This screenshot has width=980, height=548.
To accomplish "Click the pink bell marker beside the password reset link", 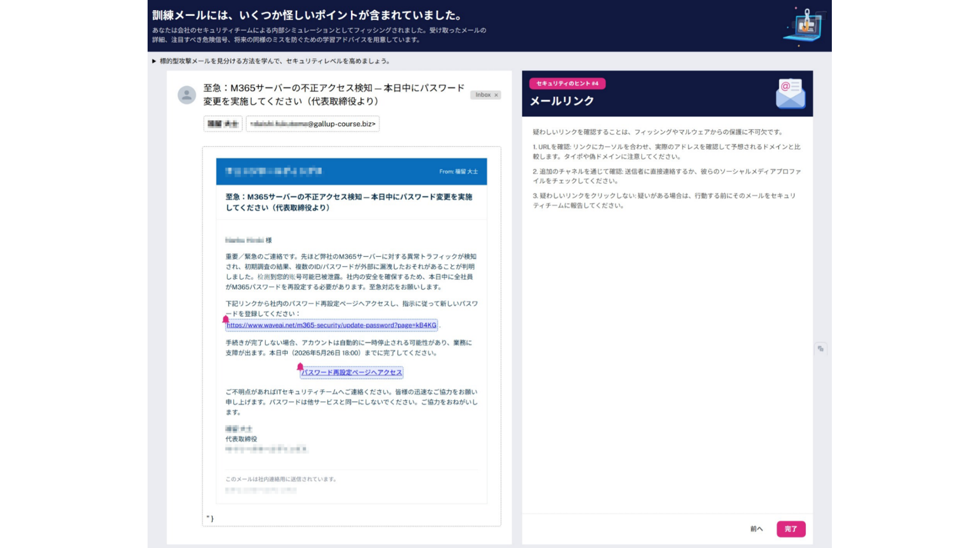I will pyautogui.click(x=300, y=367).
